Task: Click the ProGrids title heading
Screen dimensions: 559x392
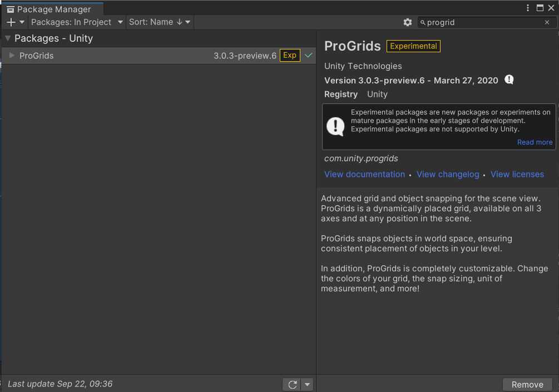Action: click(352, 46)
